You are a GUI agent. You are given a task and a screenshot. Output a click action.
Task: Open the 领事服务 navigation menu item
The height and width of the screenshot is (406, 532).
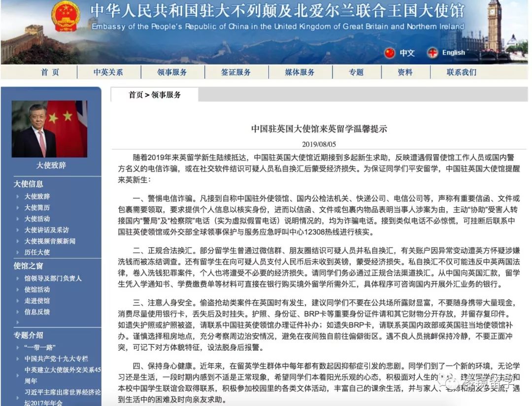click(x=172, y=72)
